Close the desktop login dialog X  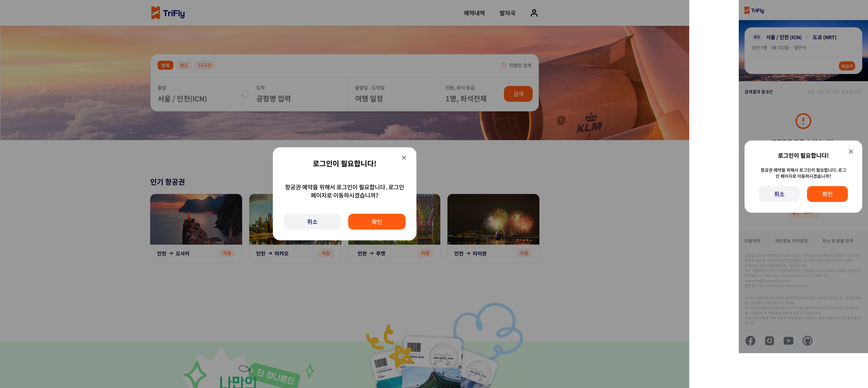click(404, 158)
